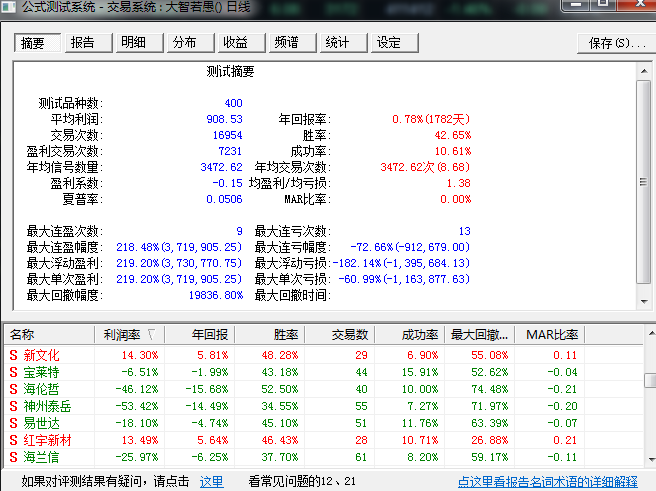Go to the 设定 tab
This screenshot has height=491, width=656.
pos(388,43)
